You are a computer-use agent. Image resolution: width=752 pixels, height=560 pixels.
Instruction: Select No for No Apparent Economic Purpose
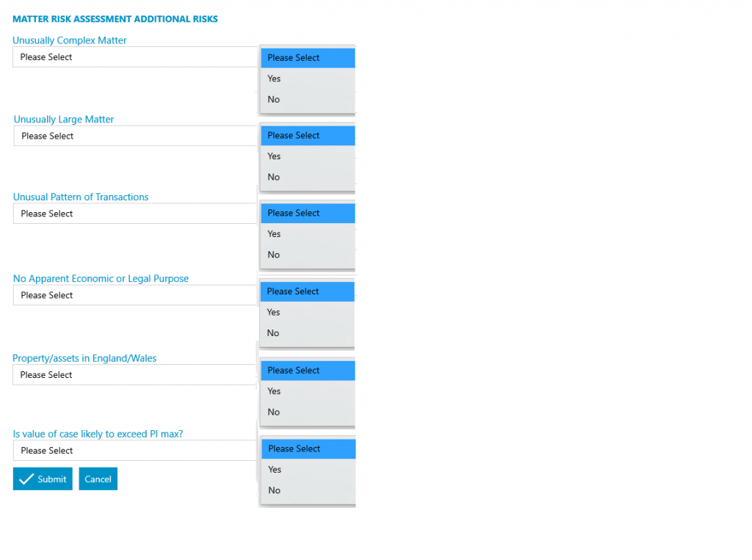(x=308, y=333)
